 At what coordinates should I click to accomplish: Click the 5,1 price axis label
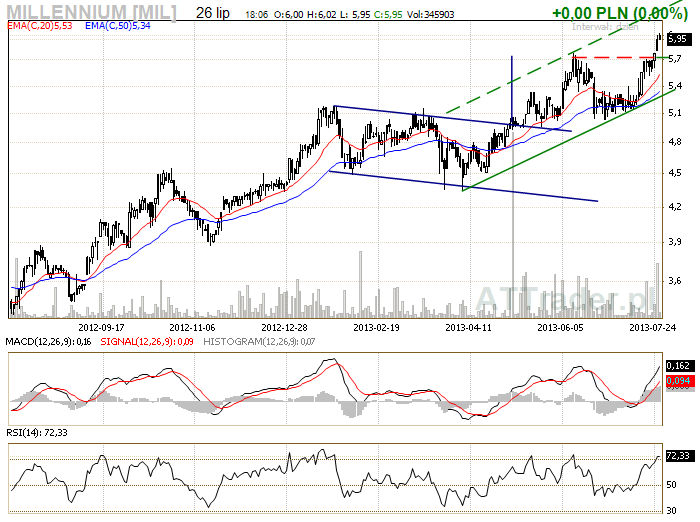675,113
